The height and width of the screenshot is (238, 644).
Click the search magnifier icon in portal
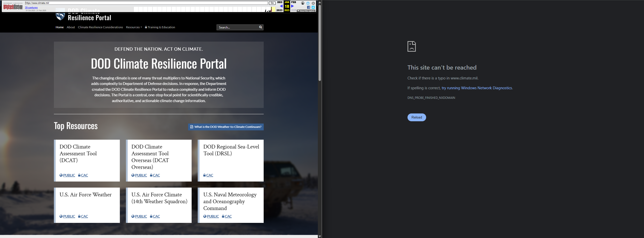click(x=260, y=27)
